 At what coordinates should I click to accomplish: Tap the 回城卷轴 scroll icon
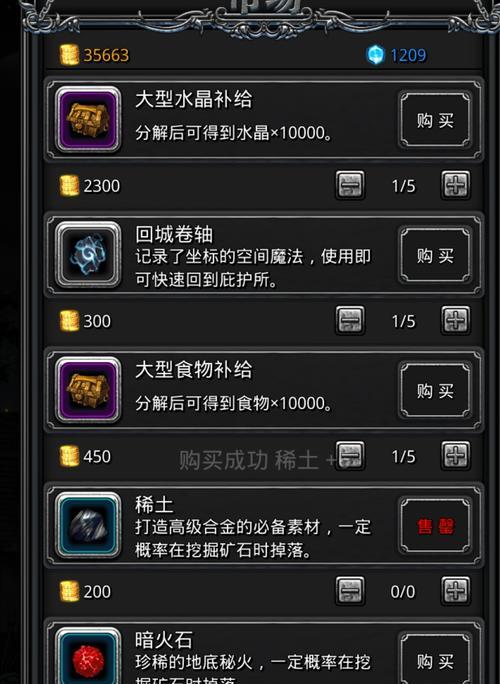88,254
